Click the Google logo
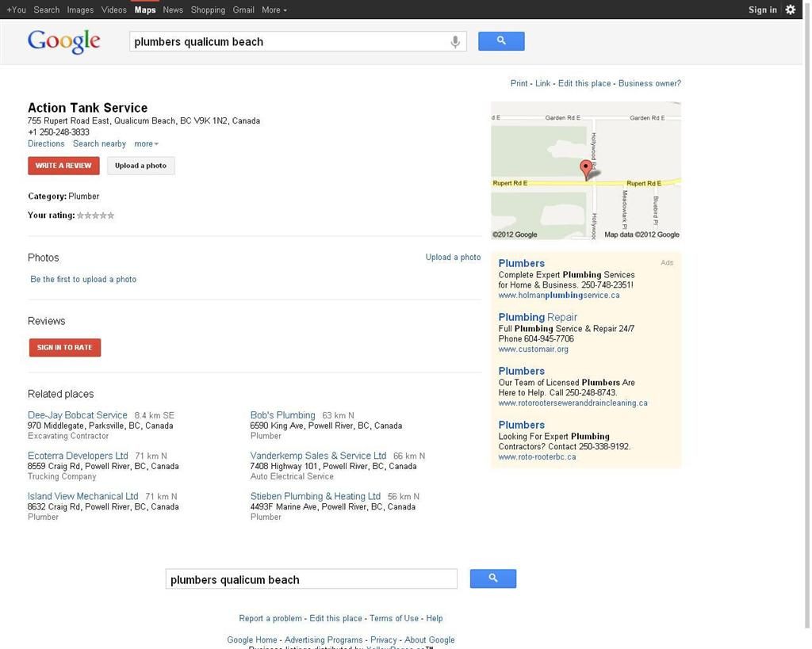 (63, 41)
